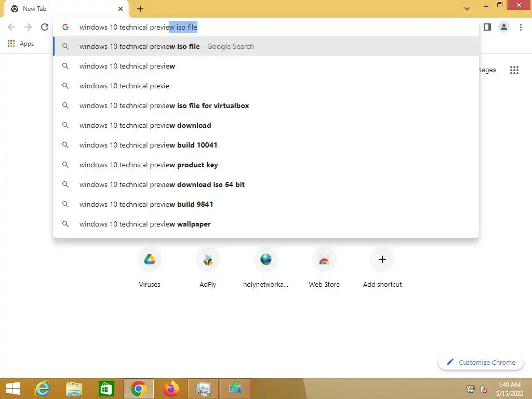This screenshot has height=399, width=532.
Task: Click the network tray icon
Action: point(470,389)
